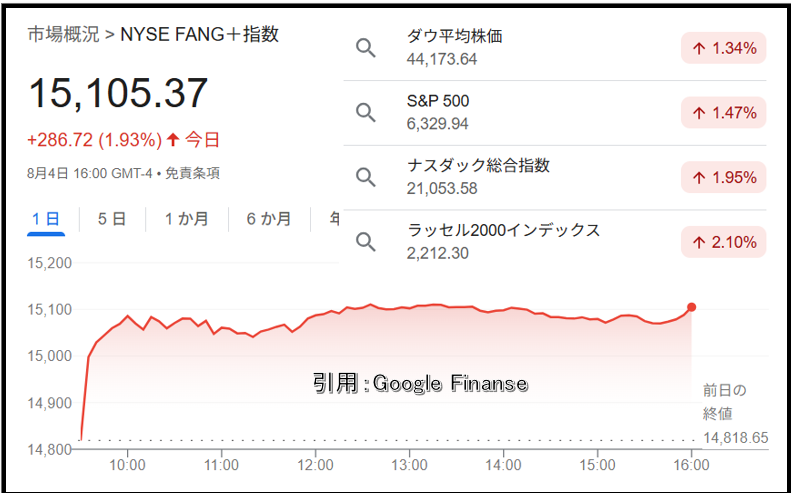Screen dimensions: 791x493
Task: Click the search icon beside ダウ平均株価
Action: (366, 48)
